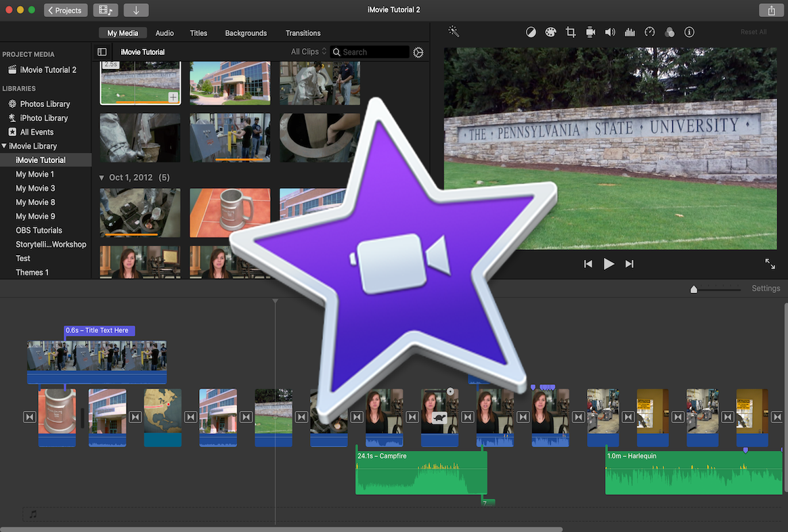
Task: Click the first transition icon in the timeline
Action: [30, 417]
